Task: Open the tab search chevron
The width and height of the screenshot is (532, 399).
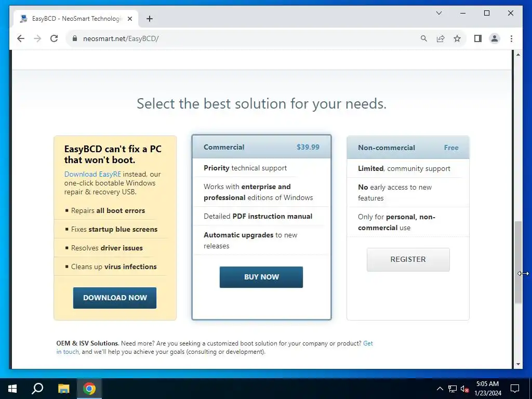Action: tap(438, 13)
